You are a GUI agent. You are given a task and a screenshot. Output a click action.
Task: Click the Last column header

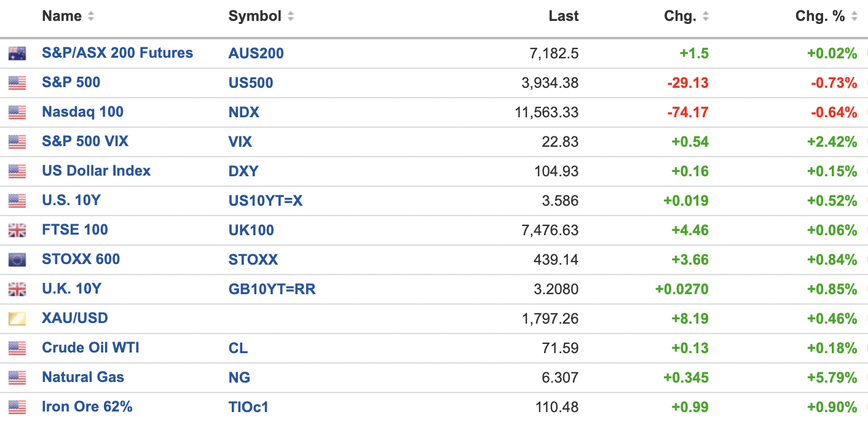(x=563, y=17)
